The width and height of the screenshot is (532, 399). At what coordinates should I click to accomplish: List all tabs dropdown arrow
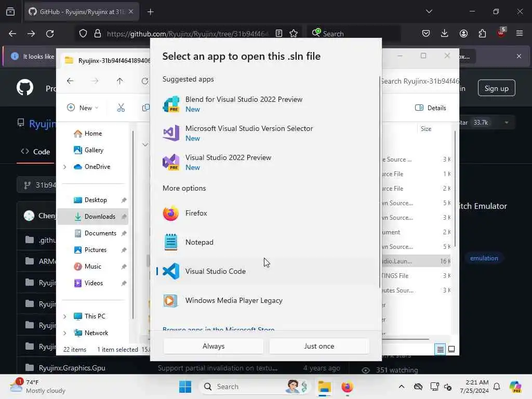(429, 11)
